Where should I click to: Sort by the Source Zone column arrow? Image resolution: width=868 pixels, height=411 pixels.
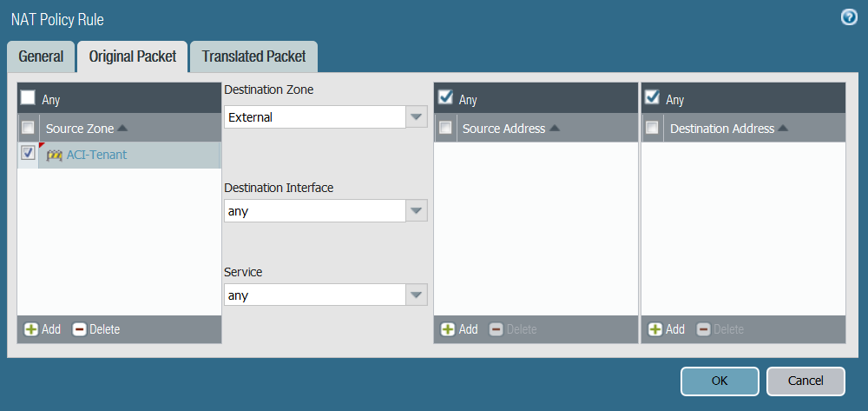(x=122, y=129)
